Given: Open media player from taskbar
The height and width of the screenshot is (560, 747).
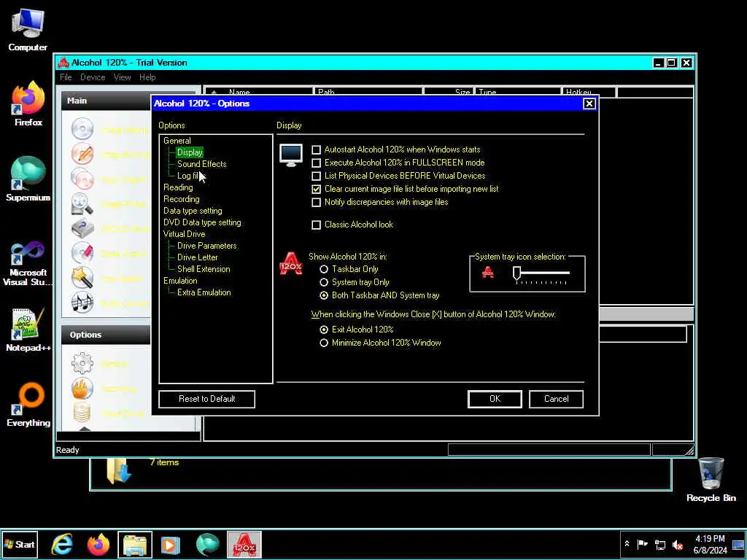Looking at the screenshot, I should click(x=171, y=545).
